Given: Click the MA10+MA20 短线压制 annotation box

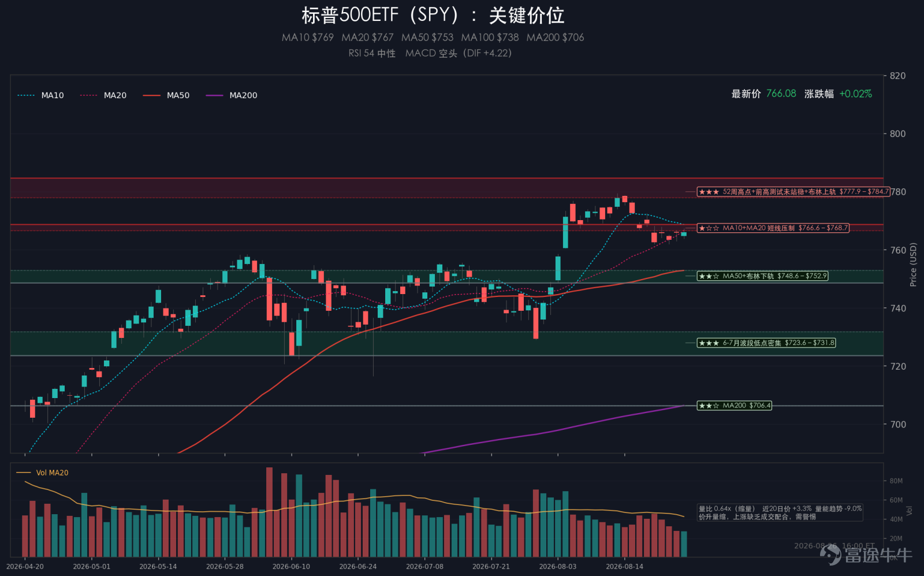Looking at the screenshot, I should tap(773, 228).
